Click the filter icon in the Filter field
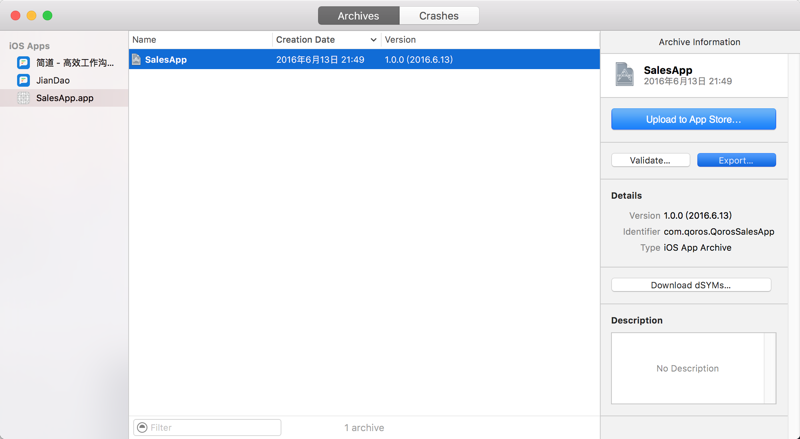The width and height of the screenshot is (800, 439). click(142, 427)
